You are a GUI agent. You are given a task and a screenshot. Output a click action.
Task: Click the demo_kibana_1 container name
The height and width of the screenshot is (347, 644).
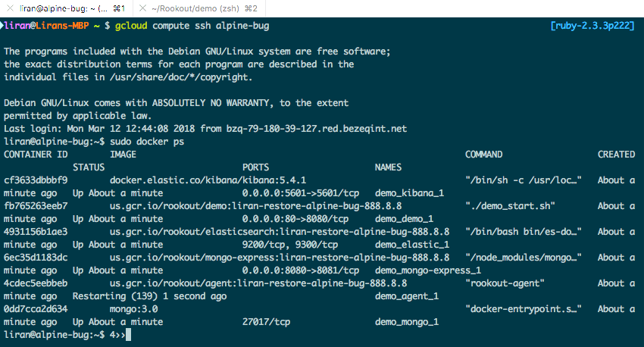(x=409, y=193)
